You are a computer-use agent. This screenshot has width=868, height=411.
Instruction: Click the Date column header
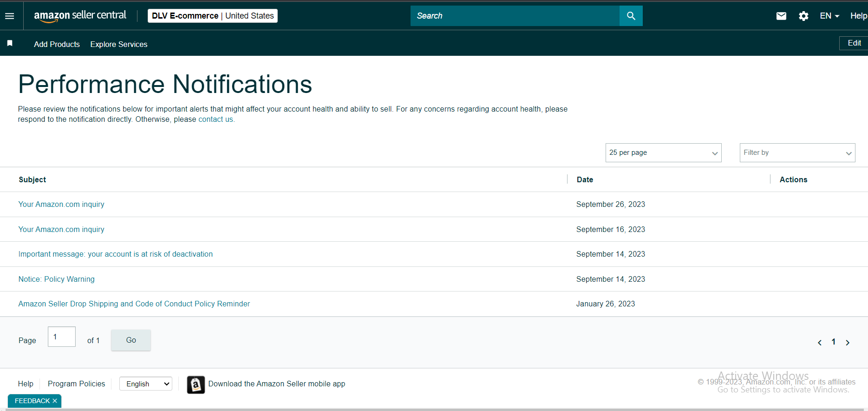point(585,179)
